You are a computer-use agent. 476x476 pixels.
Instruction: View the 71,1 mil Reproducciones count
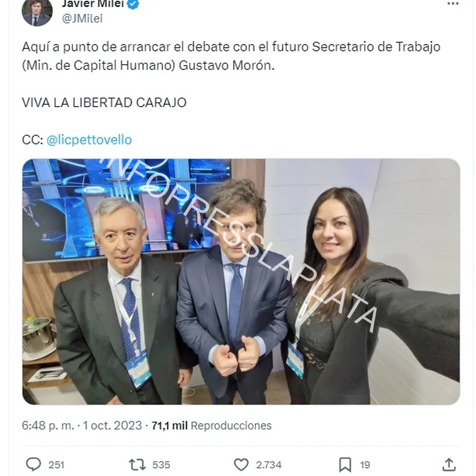211,425
